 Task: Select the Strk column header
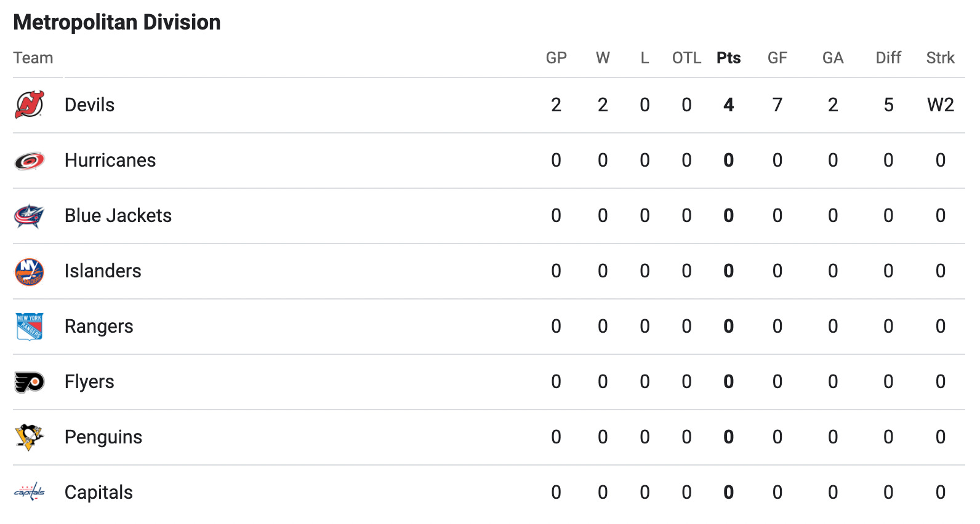(x=941, y=58)
